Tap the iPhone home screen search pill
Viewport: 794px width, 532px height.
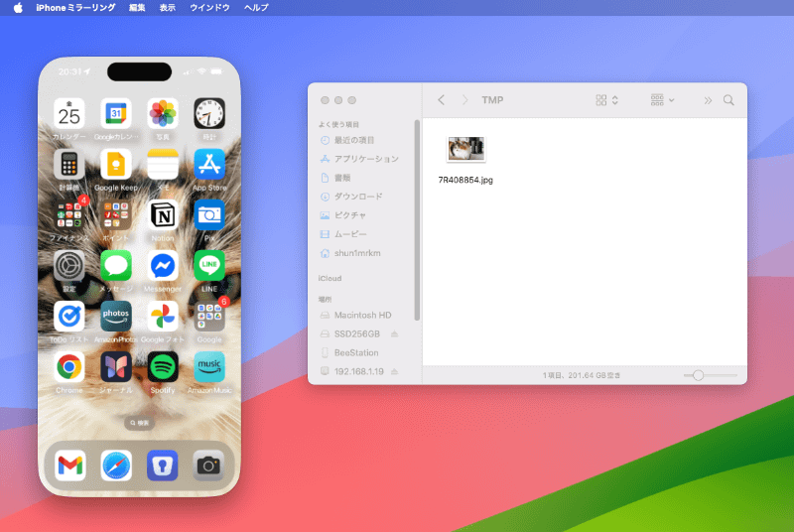tap(139, 423)
